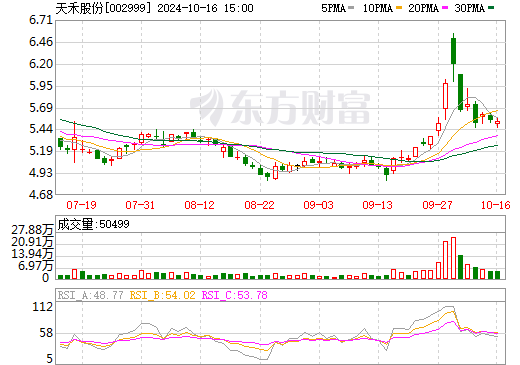Click the 09-27 date label
520x365 pixels.
[437, 205]
